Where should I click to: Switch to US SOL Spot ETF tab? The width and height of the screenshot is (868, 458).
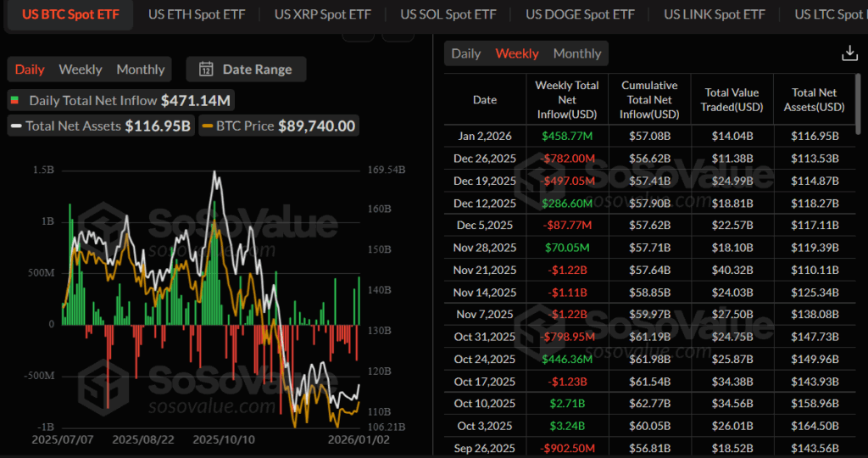click(448, 14)
